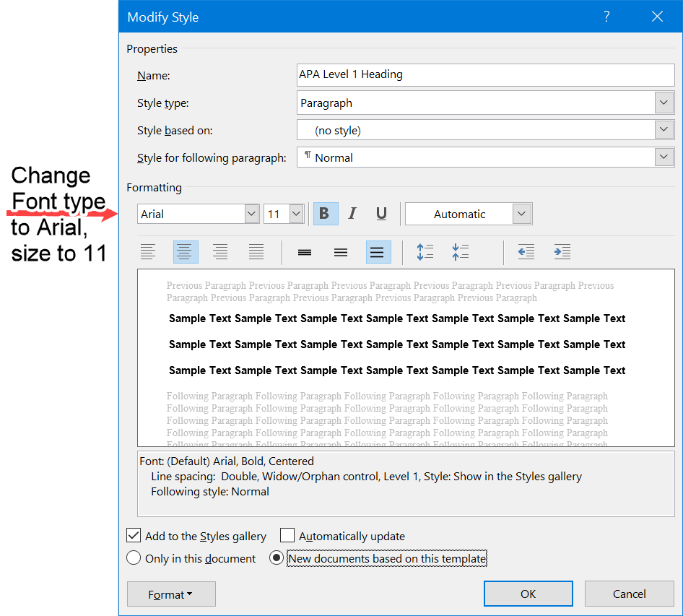The width and height of the screenshot is (683, 616).
Task: Check the Automatically update checkbox
Action: coord(287,535)
